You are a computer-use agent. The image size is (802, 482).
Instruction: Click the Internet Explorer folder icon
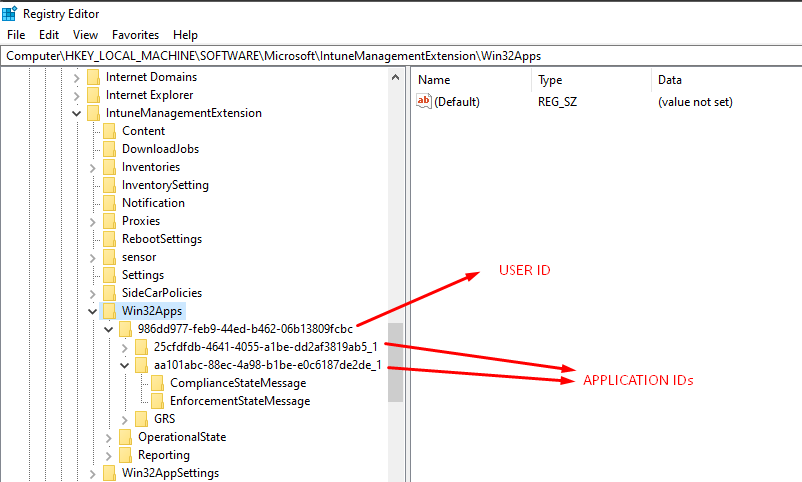pyautogui.click(x=93, y=95)
